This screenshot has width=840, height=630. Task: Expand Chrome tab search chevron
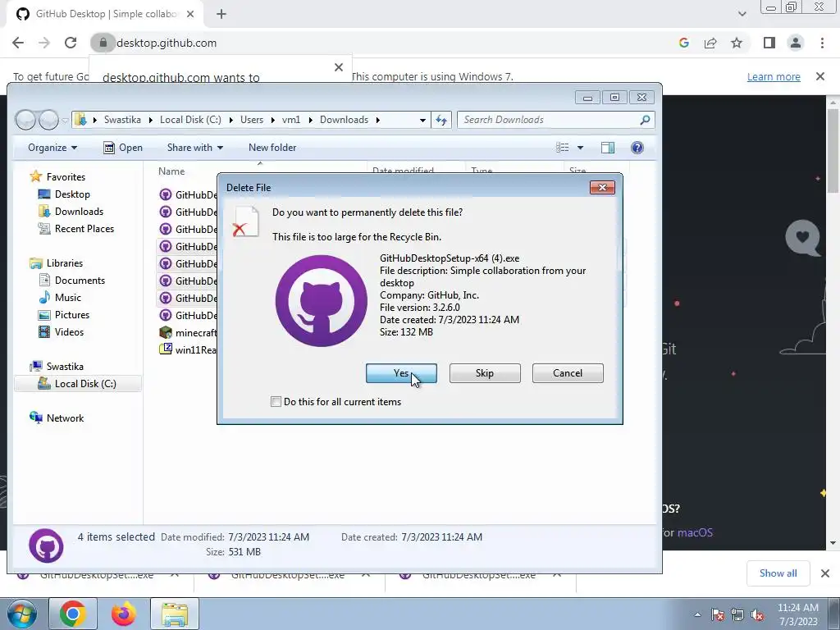pyautogui.click(x=742, y=14)
